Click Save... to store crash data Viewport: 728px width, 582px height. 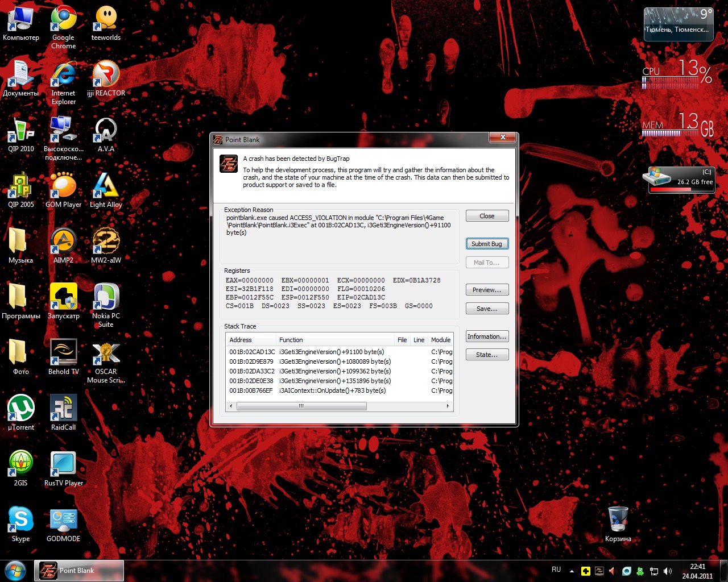486,309
